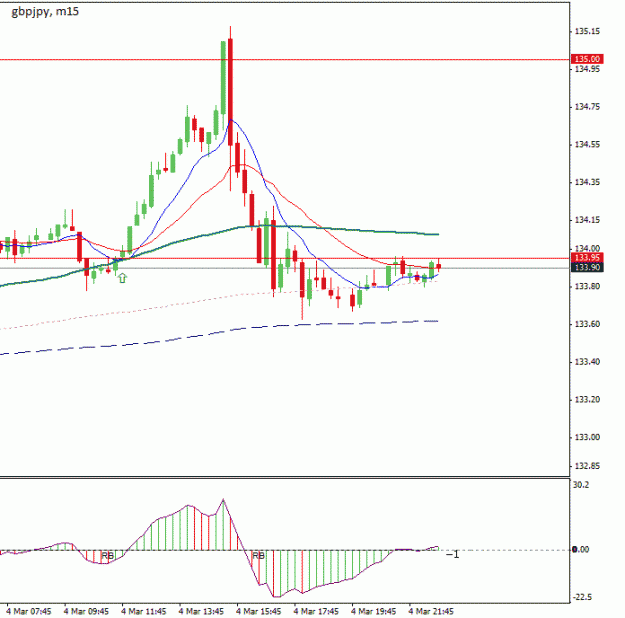This screenshot has width=625, height=618.
Task: Click the 134.75 price axis value
Action: point(587,106)
